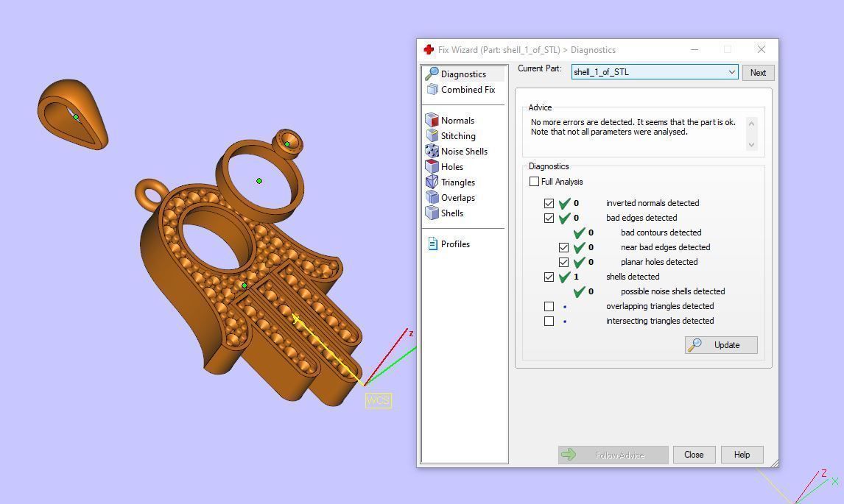Screen dimensions: 844x504
Task: Select the Stitching fix step
Action: pyautogui.click(x=458, y=136)
